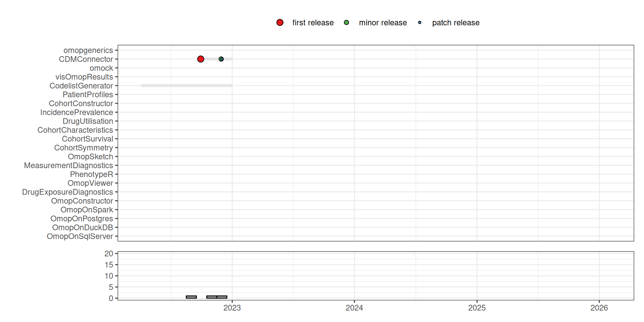Click the 2023 x-axis tick label
Screen dimensions: 644x322
point(232,308)
